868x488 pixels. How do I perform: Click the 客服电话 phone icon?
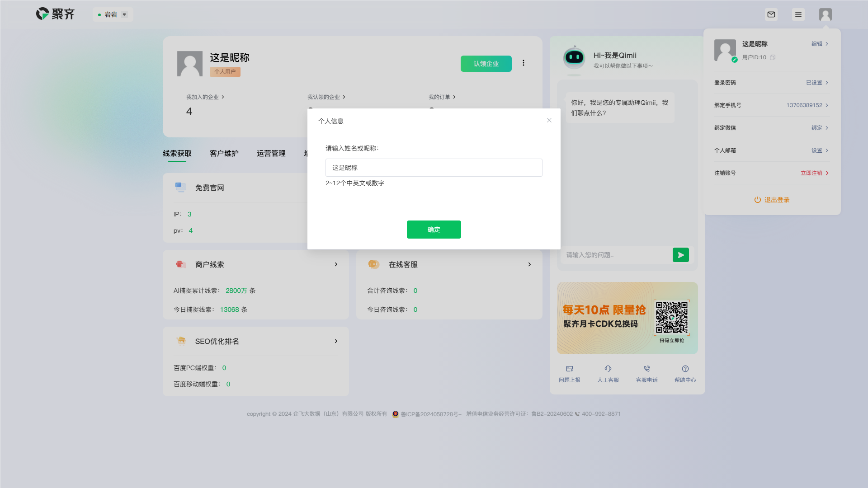click(647, 369)
